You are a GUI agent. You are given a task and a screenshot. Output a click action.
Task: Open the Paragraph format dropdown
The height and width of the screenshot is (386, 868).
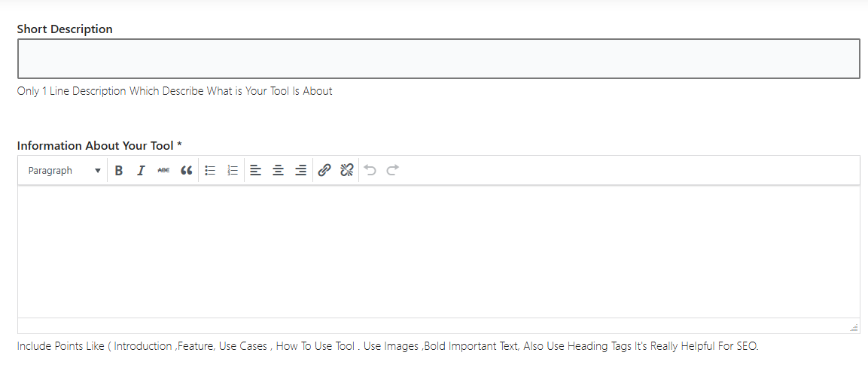64,170
